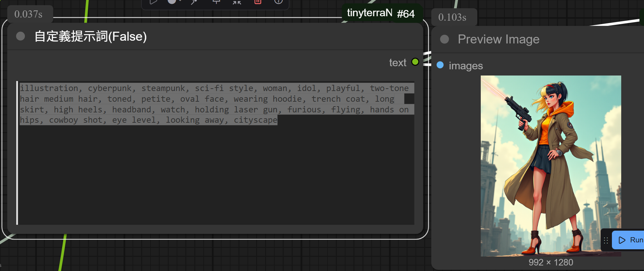Click the collapse arrows icon in toolbar
Screen dimensions: 644x271
click(x=237, y=2)
